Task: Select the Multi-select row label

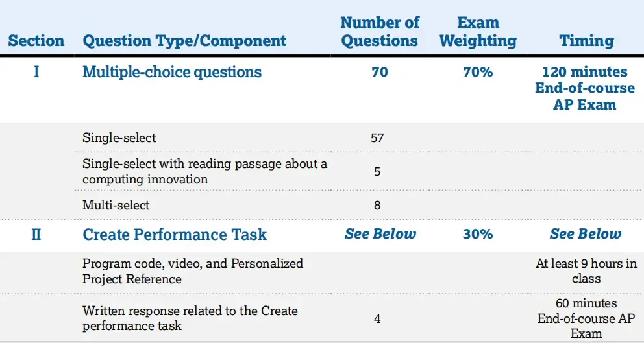Action: pos(116,205)
